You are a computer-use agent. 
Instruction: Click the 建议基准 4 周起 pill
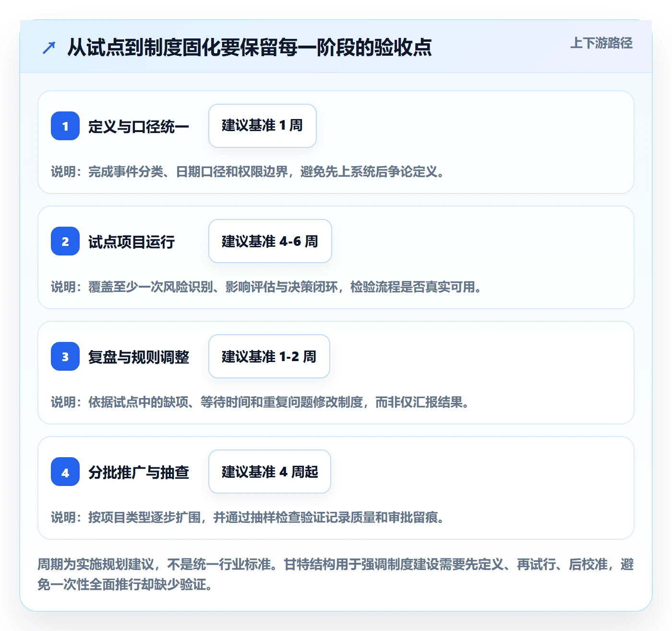[x=270, y=472]
